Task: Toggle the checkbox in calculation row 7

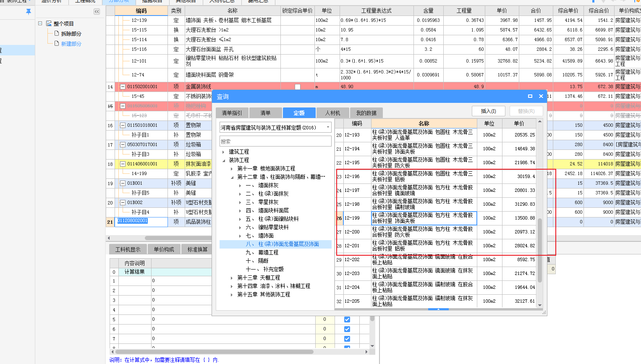Action: [x=347, y=339]
